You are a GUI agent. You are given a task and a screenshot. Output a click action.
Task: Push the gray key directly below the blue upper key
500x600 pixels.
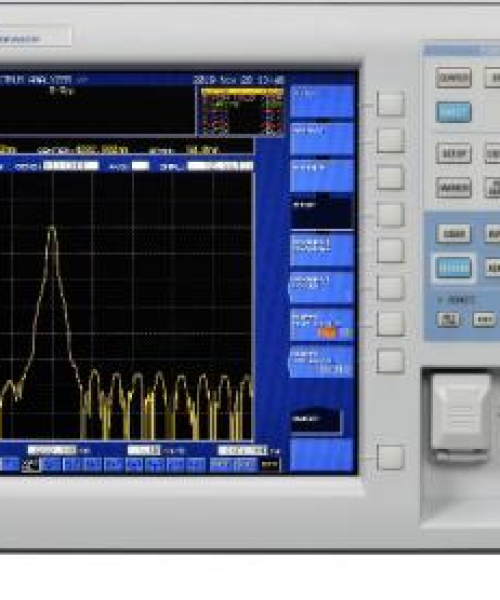[453, 154]
